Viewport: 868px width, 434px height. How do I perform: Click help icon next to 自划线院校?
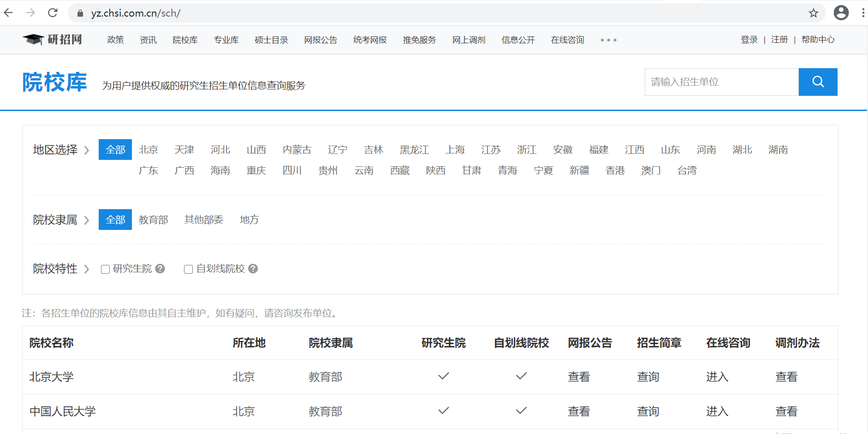pyautogui.click(x=253, y=269)
